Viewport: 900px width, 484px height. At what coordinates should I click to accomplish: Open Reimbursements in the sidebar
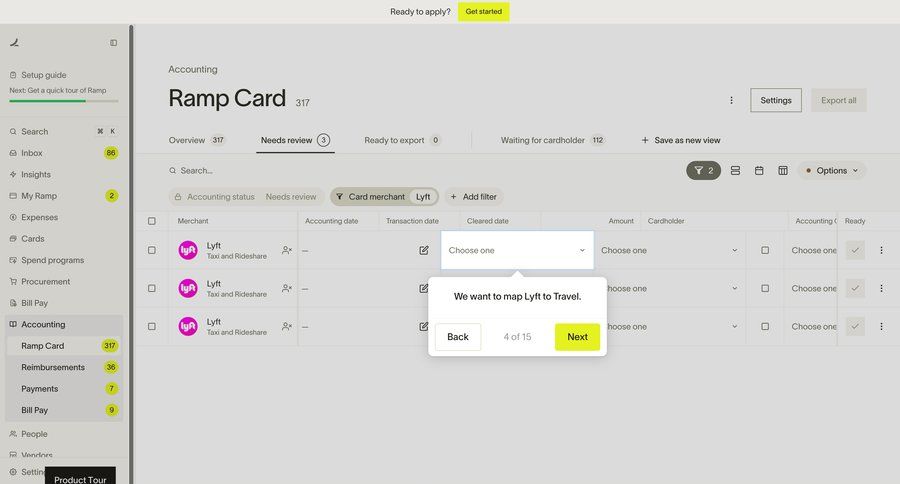[64, 367]
